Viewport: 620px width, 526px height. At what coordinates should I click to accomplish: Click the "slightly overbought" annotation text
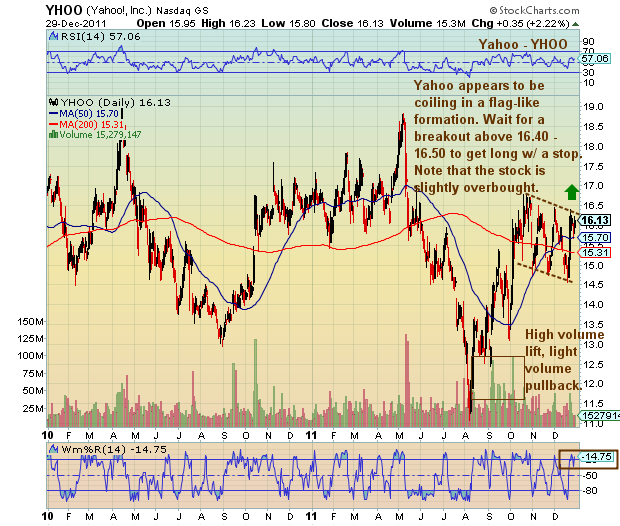coord(476,187)
